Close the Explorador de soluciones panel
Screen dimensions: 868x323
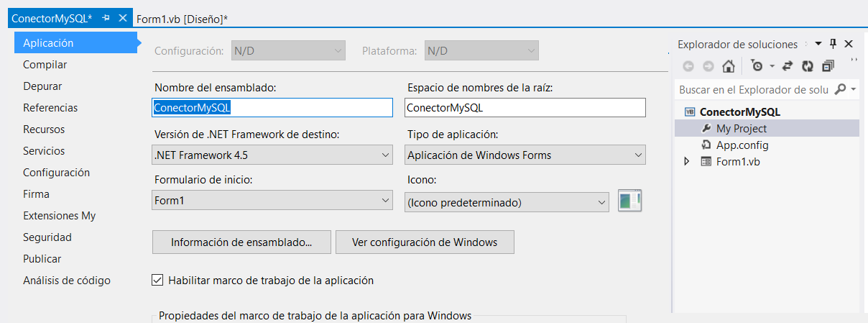849,44
